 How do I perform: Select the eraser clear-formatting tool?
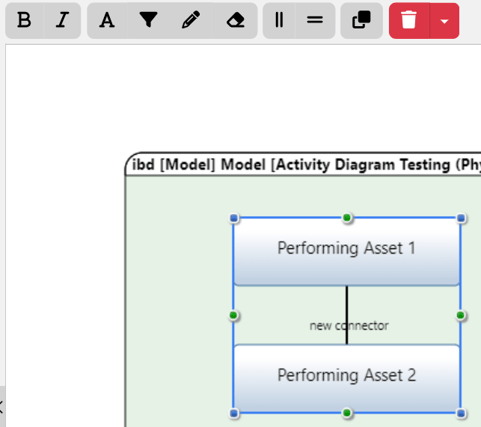pos(235,21)
